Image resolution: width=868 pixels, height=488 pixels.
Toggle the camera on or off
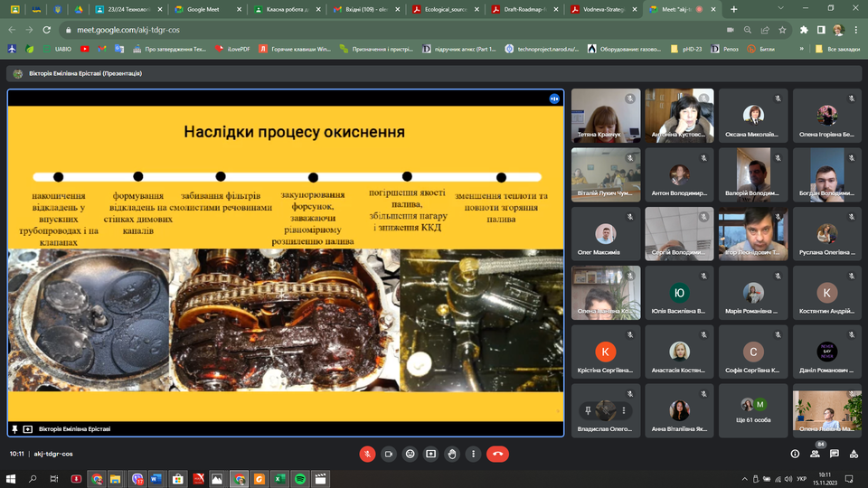pos(389,454)
